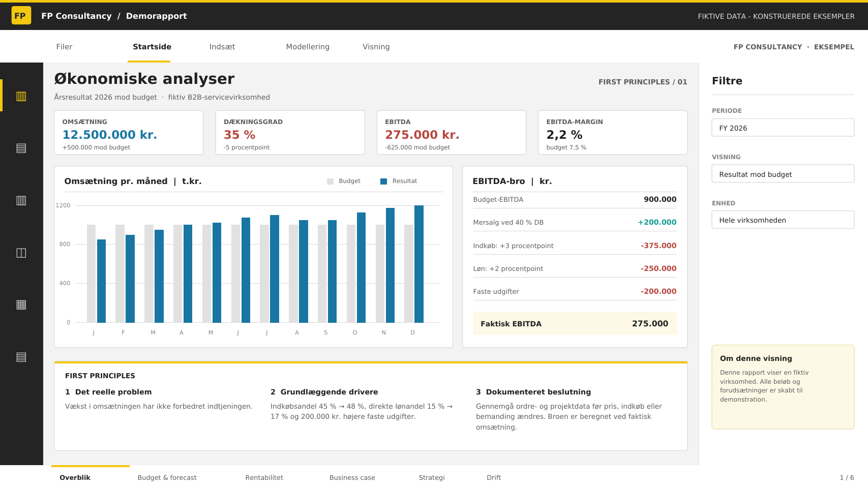Select the EBITDA-margin KPI card
Viewport: 868px width, 488px height.
613,132
